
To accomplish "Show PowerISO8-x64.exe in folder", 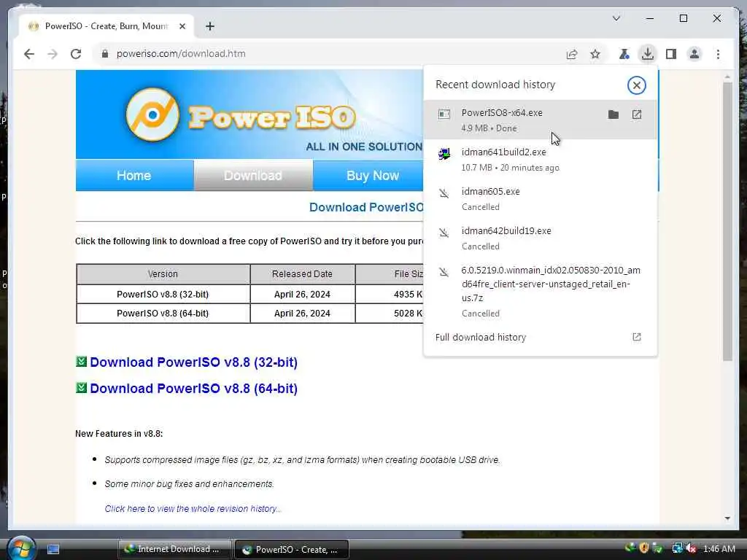I will pyautogui.click(x=614, y=114).
